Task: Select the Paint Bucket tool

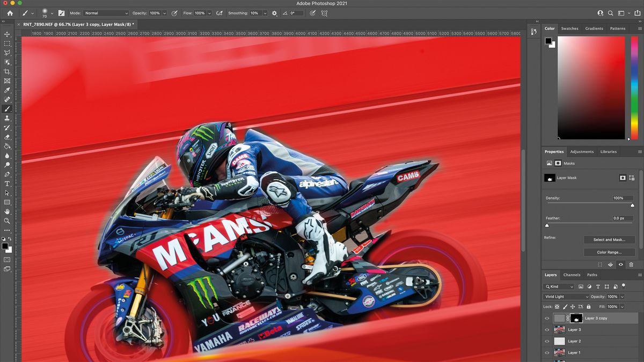Action: click(7, 146)
